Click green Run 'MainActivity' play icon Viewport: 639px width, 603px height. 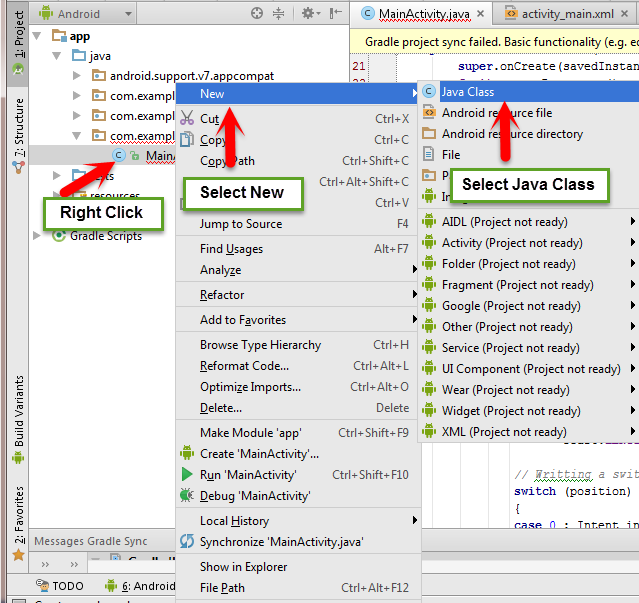point(187,474)
